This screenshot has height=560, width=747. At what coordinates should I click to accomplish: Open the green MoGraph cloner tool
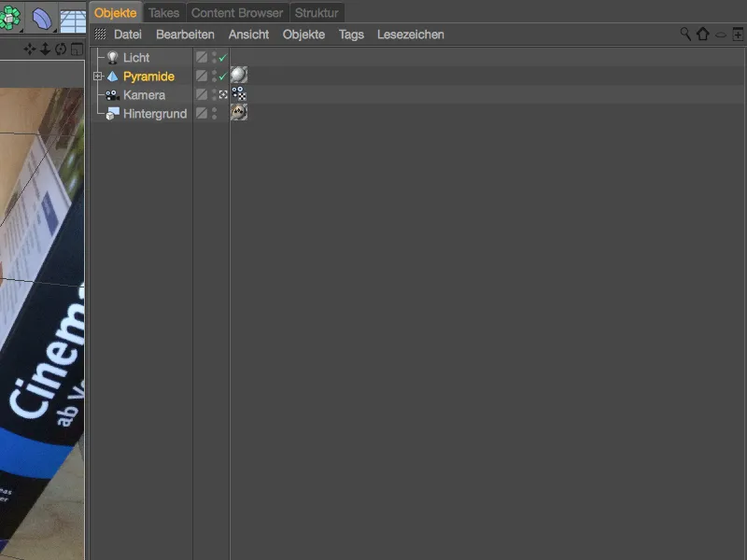(9, 18)
